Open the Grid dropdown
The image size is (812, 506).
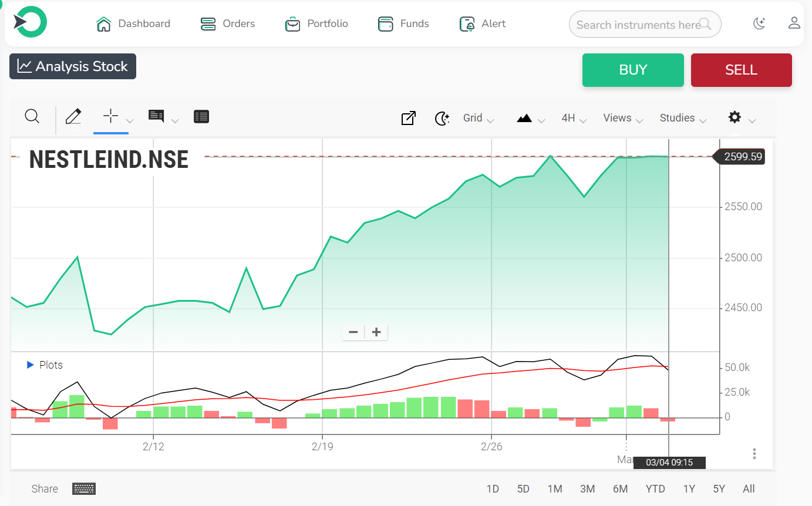point(479,118)
